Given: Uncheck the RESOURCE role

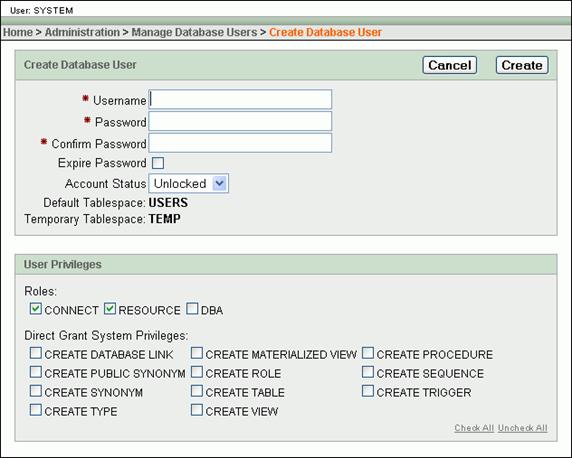Looking at the screenshot, I should [x=110, y=309].
